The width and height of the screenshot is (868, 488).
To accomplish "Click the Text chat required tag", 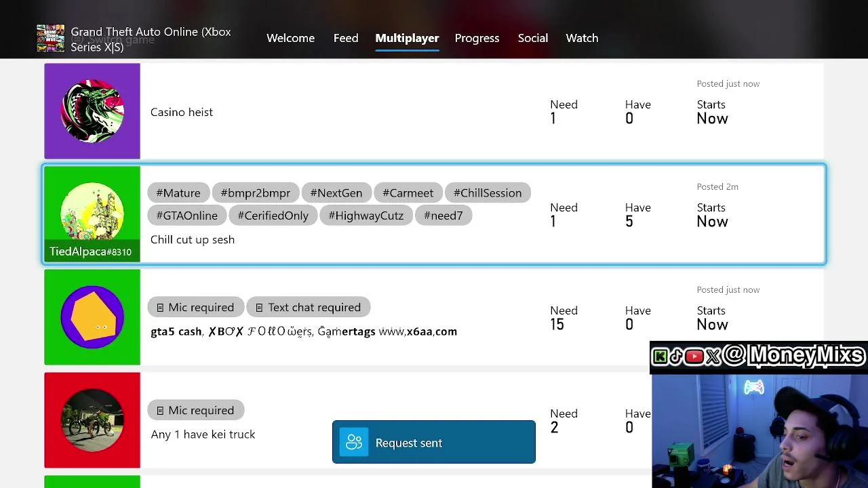I will 309,308.
